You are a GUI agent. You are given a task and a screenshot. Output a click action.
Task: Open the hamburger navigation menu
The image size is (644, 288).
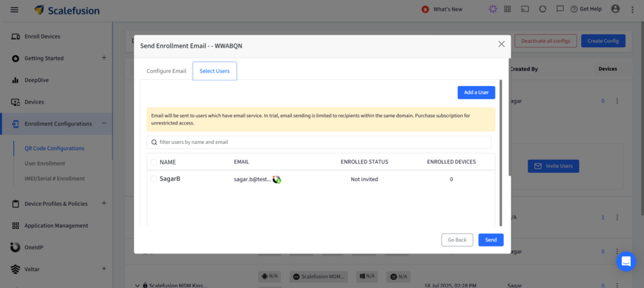click(14, 9)
